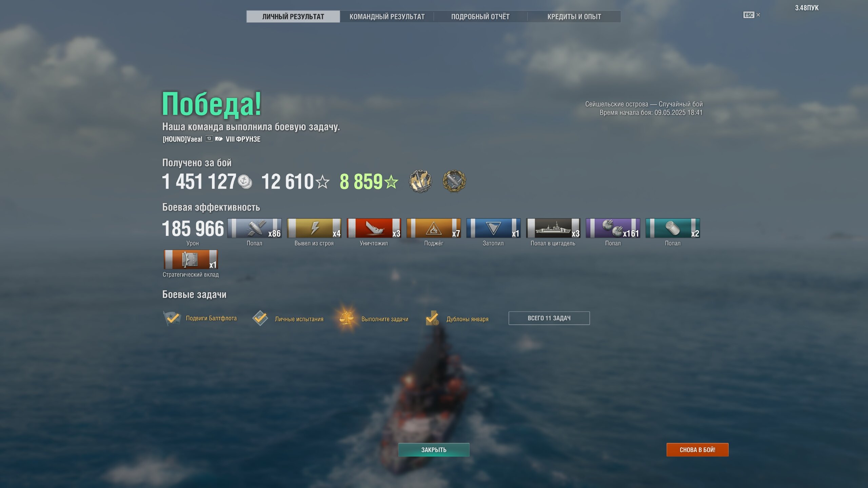Click the Поджёг fire ribbon

tap(433, 228)
